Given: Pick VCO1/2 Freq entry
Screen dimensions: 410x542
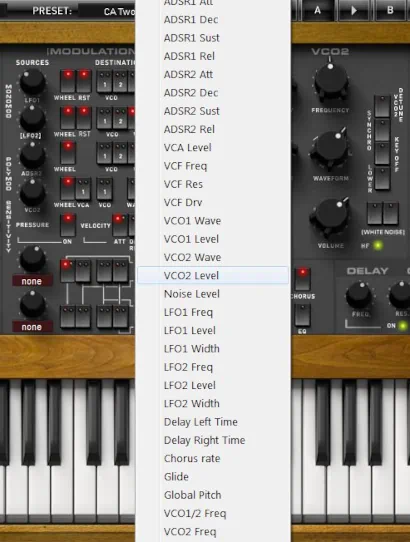Looking at the screenshot, I should [213, 514].
